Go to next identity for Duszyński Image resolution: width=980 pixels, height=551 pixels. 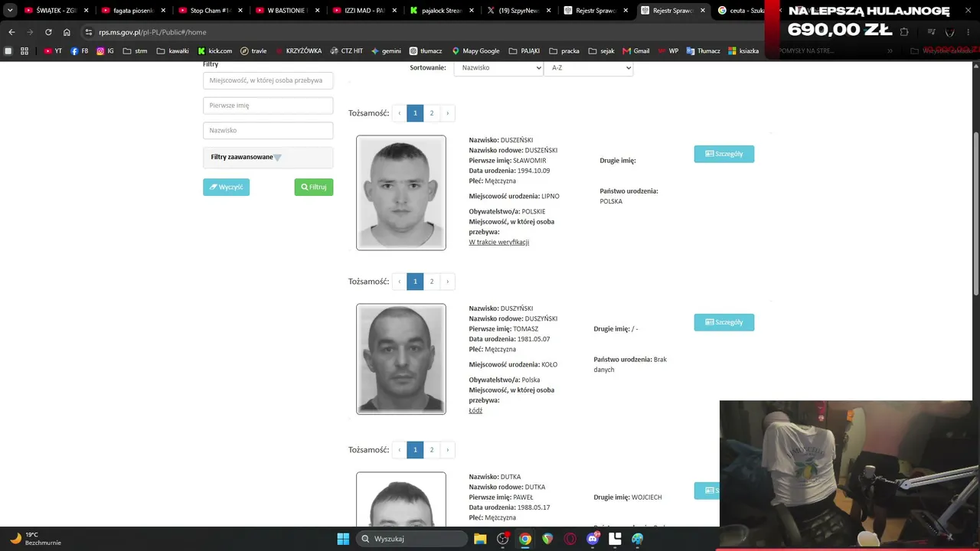coord(448,282)
